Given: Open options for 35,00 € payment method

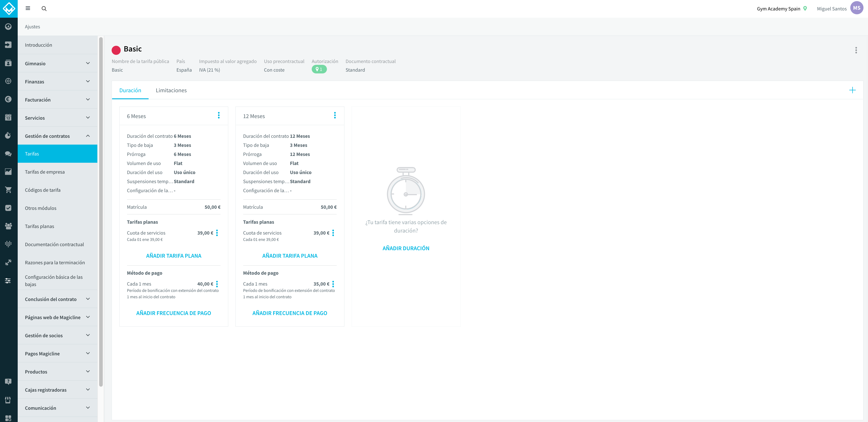Looking at the screenshot, I should pos(333,284).
